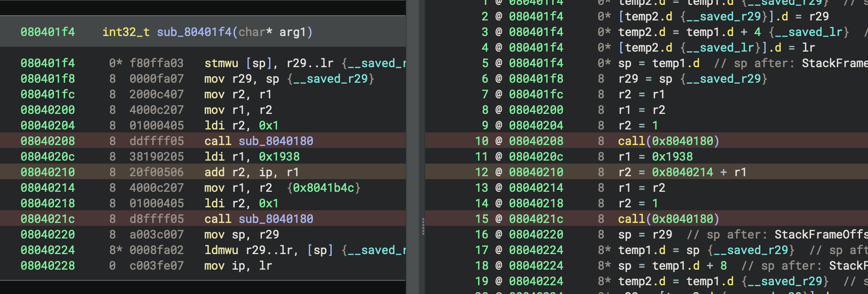The width and height of the screenshot is (868, 294).
Task: Select IL line 8 'r1 = r2'
Action: point(642,110)
